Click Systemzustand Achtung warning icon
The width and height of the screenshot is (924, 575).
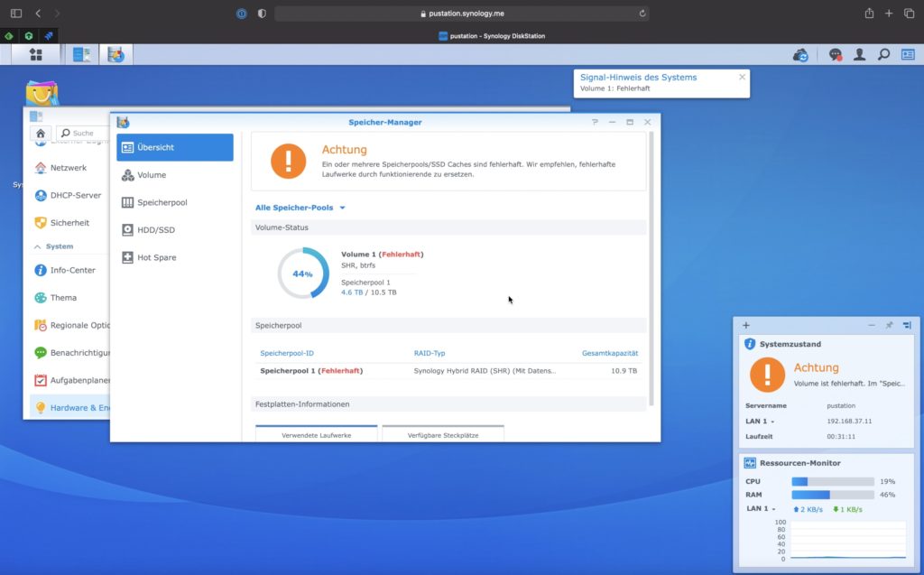[x=767, y=375]
